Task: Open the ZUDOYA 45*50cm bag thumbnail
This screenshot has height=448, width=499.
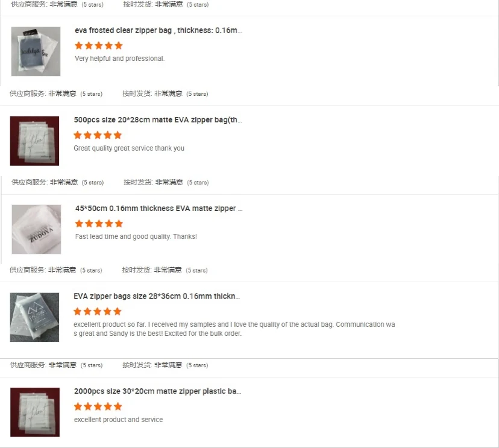Action: (x=36, y=229)
